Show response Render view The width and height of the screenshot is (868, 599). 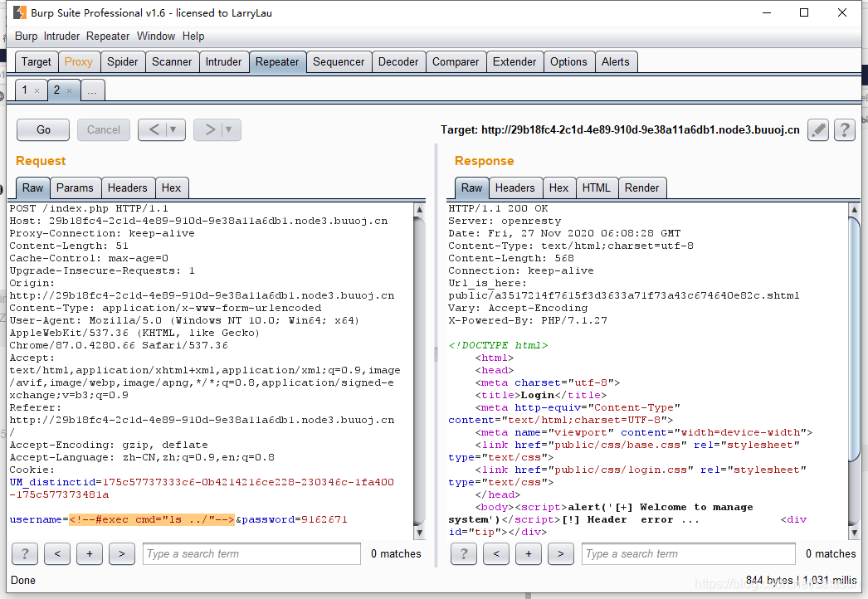(x=641, y=188)
